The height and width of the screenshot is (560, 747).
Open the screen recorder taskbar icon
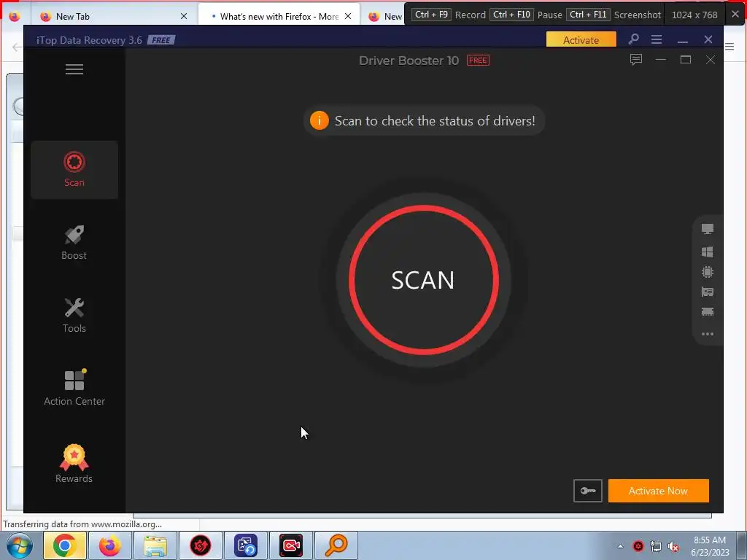tap(291, 545)
